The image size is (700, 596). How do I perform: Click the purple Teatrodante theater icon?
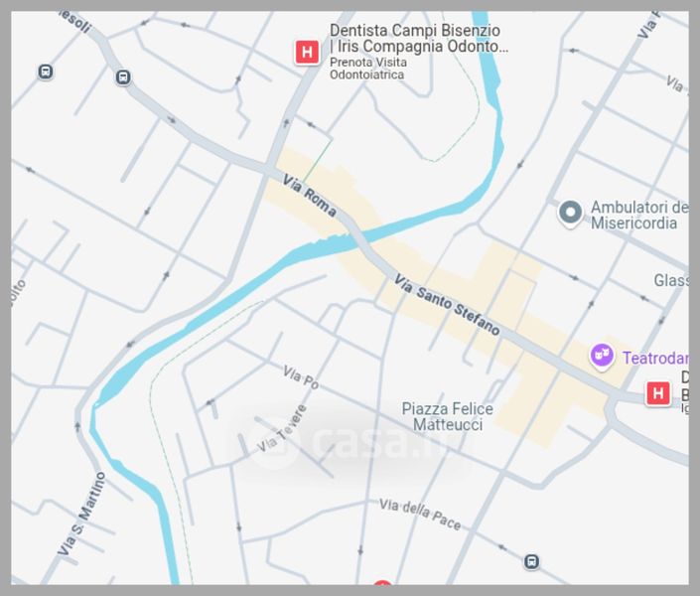point(602,357)
